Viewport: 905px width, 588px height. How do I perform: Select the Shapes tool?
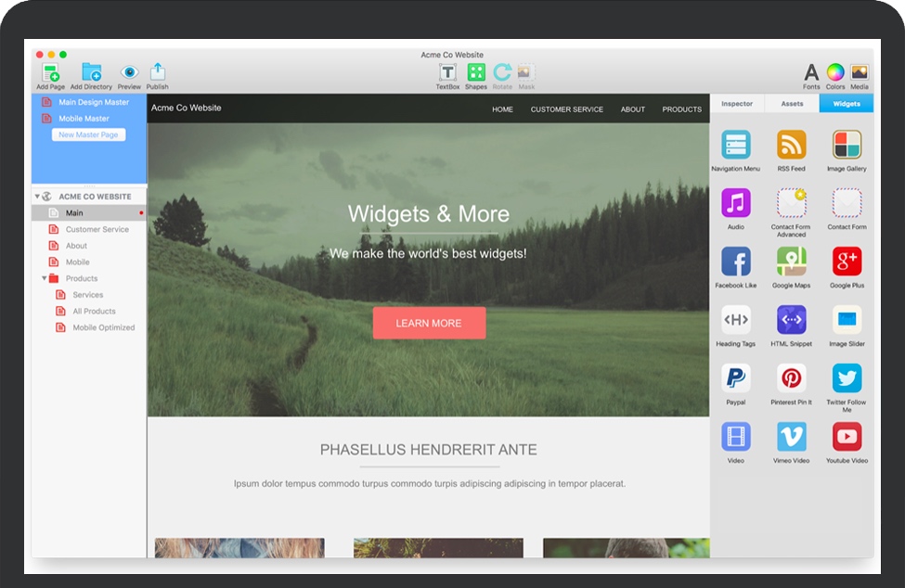point(475,72)
